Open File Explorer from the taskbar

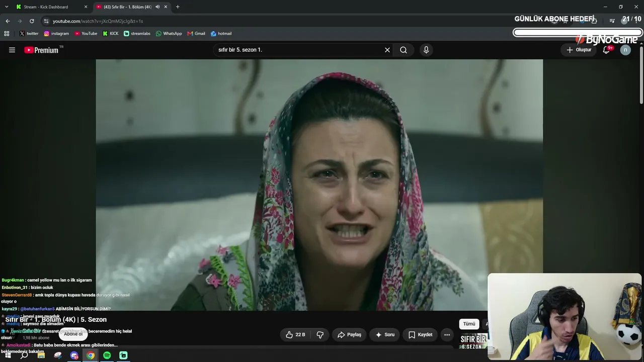41,355
